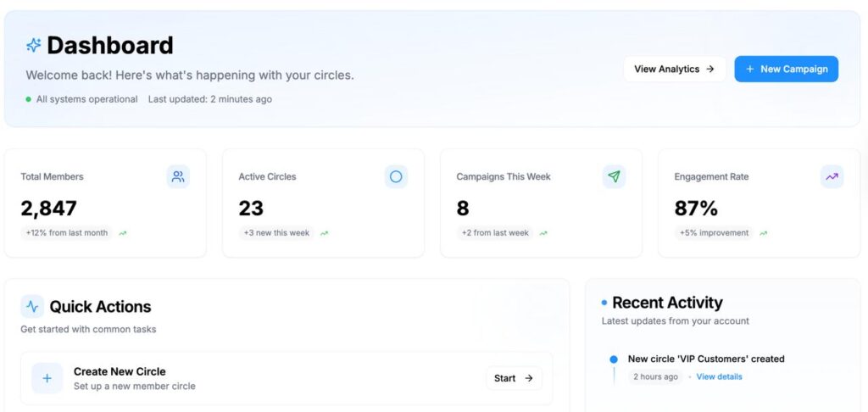Click the '2 hours ago' timestamp badge
Image resolution: width=868 pixels, height=412 pixels.
tap(655, 376)
